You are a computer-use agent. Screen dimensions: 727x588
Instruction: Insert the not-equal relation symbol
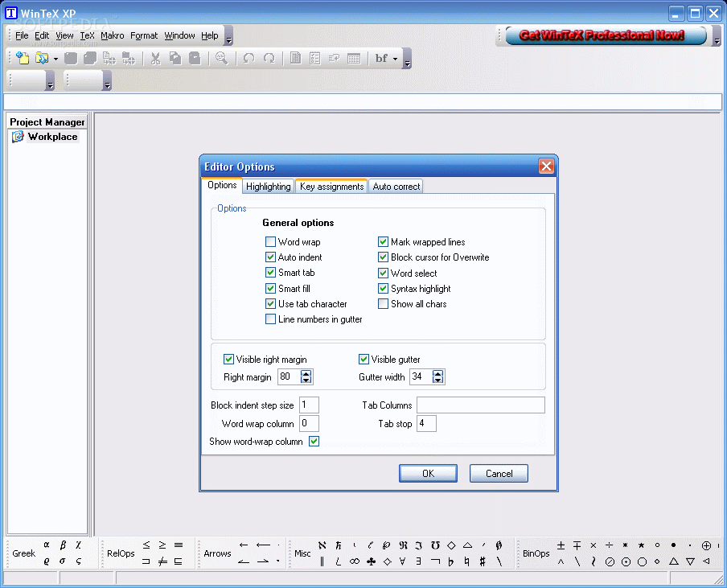click(x=162, y=561)
